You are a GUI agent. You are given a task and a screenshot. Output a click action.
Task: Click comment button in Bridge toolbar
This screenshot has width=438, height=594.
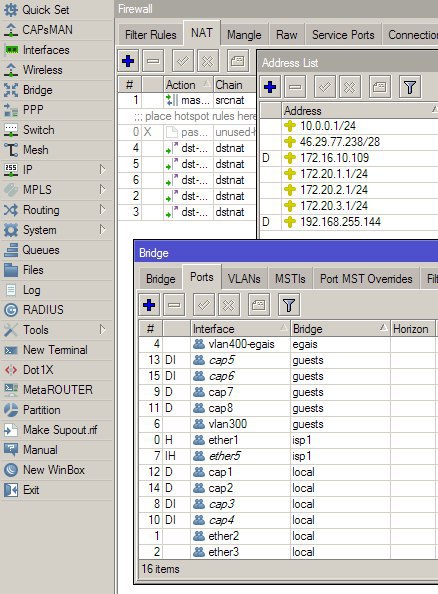258,305
